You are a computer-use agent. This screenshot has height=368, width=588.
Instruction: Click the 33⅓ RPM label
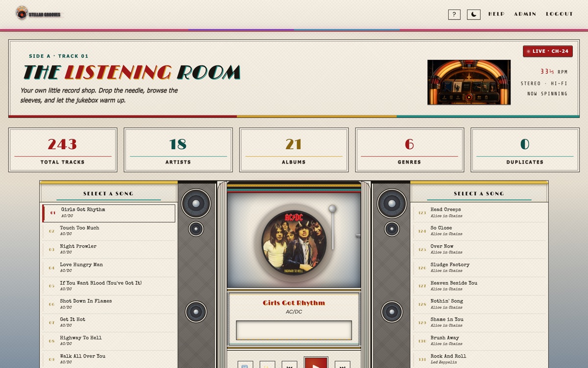click(x=554, y=72)
